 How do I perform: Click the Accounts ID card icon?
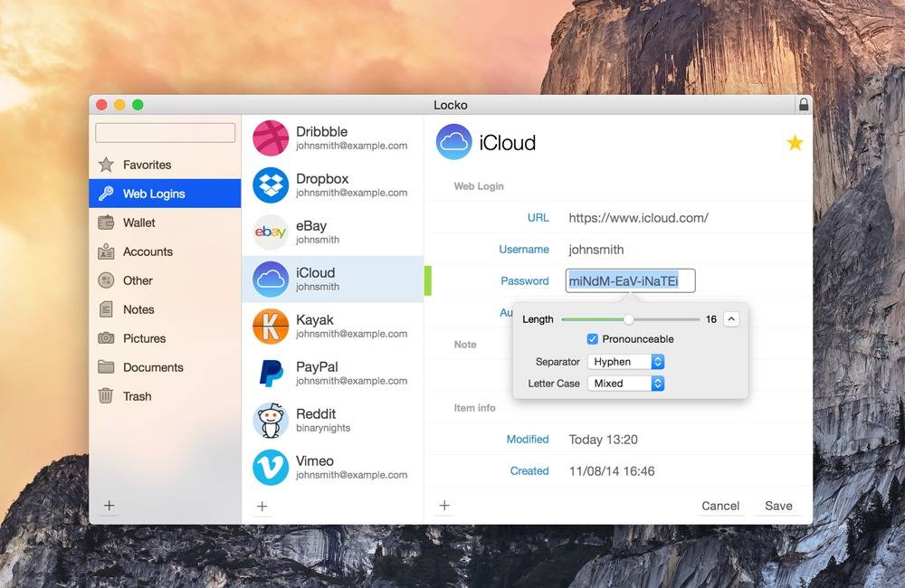[x=106, y=251]
